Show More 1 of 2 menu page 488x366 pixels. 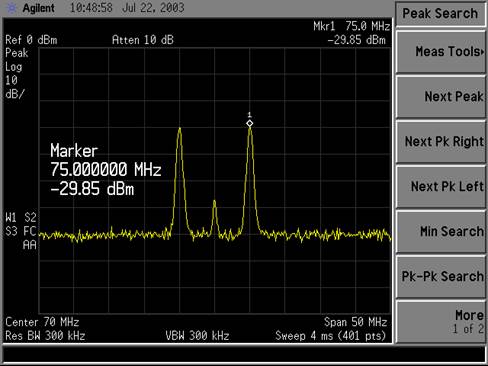(x=441, y=322)
